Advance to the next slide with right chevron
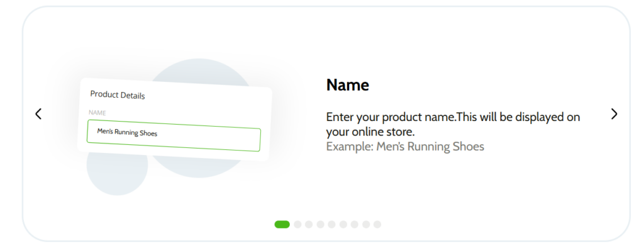 (614, 114)
